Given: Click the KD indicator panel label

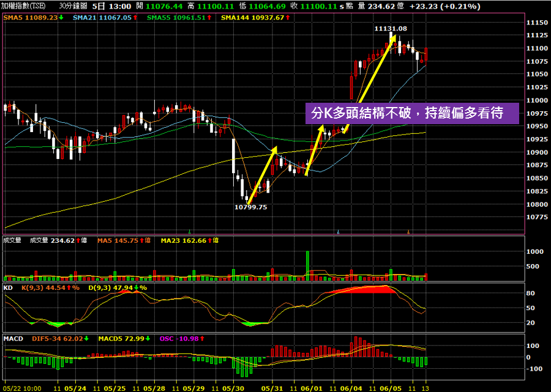Looking at the screenshot, I should [9, 287].
